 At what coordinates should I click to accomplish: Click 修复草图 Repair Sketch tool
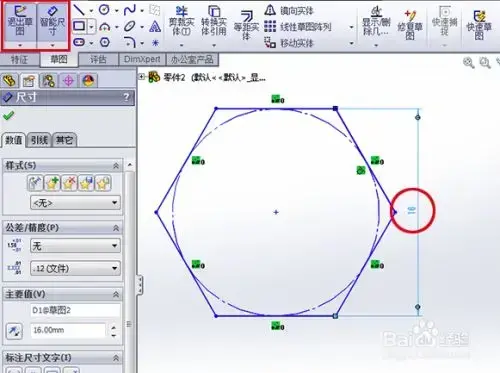pos(410,25)
